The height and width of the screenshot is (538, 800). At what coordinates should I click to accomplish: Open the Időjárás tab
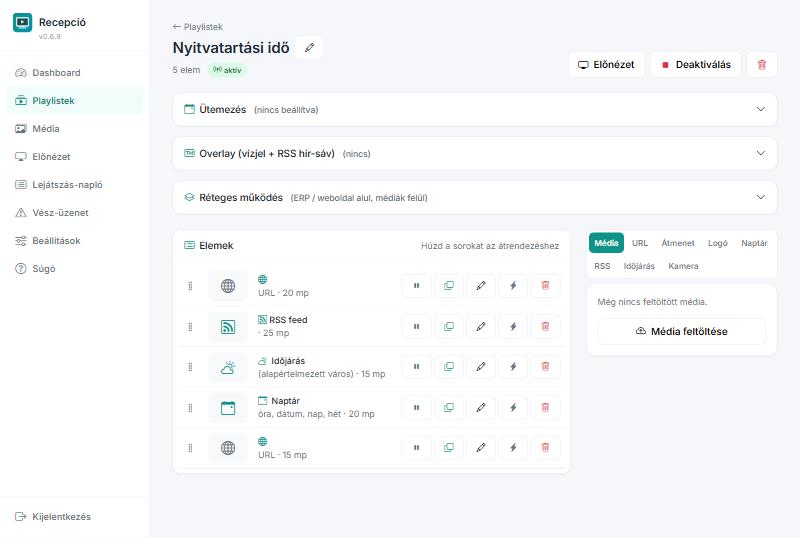pos(639,266)
